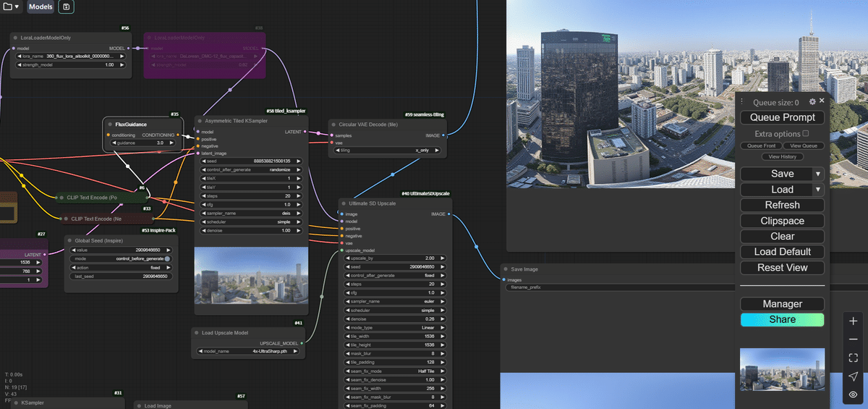Open the Save button dropdown arrow
The image size is (868, 409).
click(x=818, y=174)
